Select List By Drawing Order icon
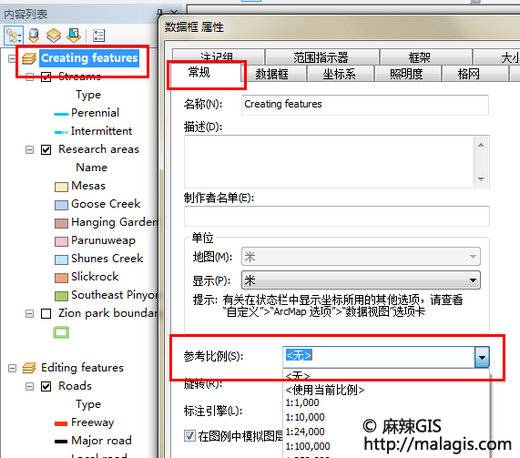Screen dimensions: 520x458 click(13, 35)
